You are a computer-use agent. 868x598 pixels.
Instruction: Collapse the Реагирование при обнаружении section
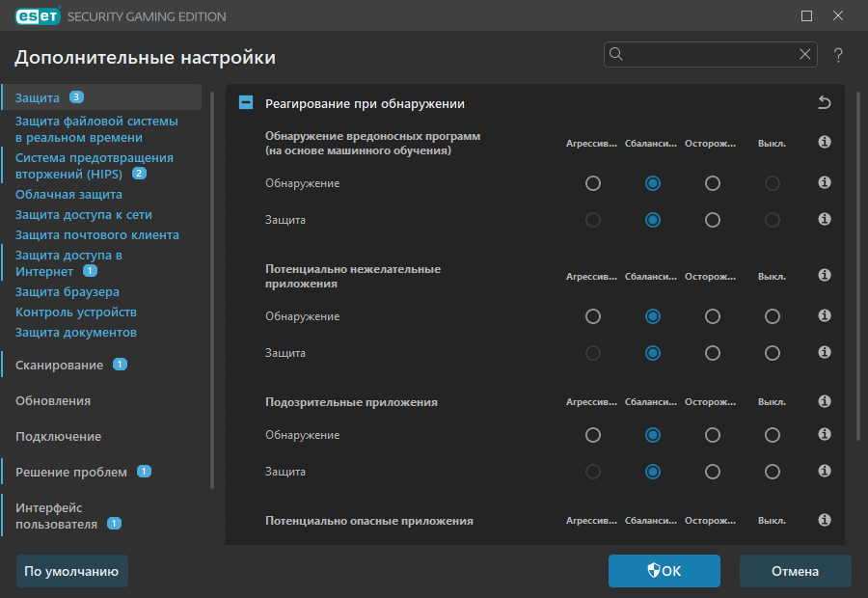pyautogui.click(x=246, y=102)
